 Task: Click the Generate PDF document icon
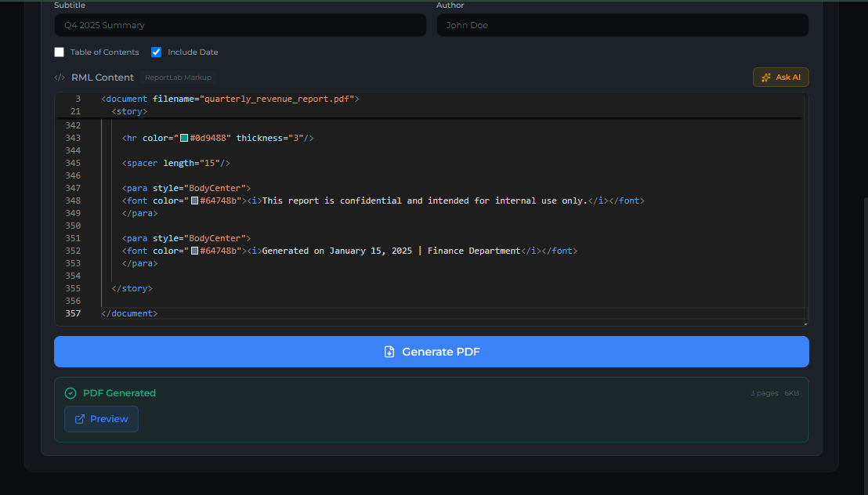pyautogui.click(x=389, y=352)
